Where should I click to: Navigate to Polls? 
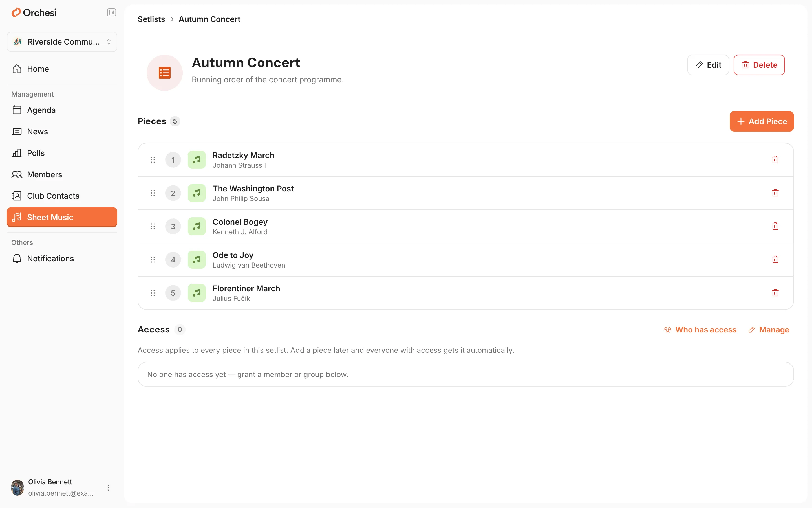62,153
